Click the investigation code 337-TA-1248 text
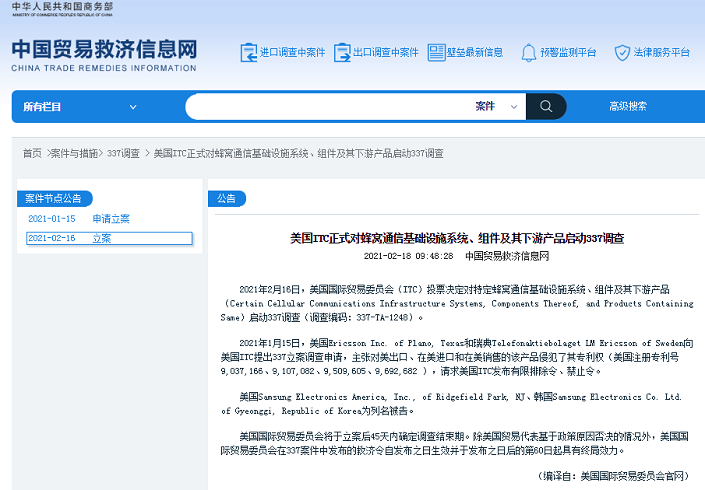Screen dimensions: 705x490 (385, 317)
